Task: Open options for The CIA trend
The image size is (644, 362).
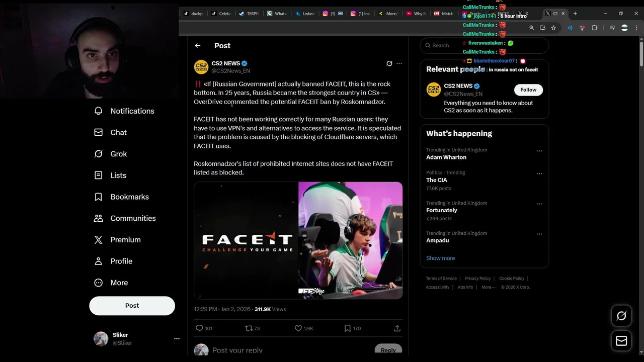Action: coord(539,173)
